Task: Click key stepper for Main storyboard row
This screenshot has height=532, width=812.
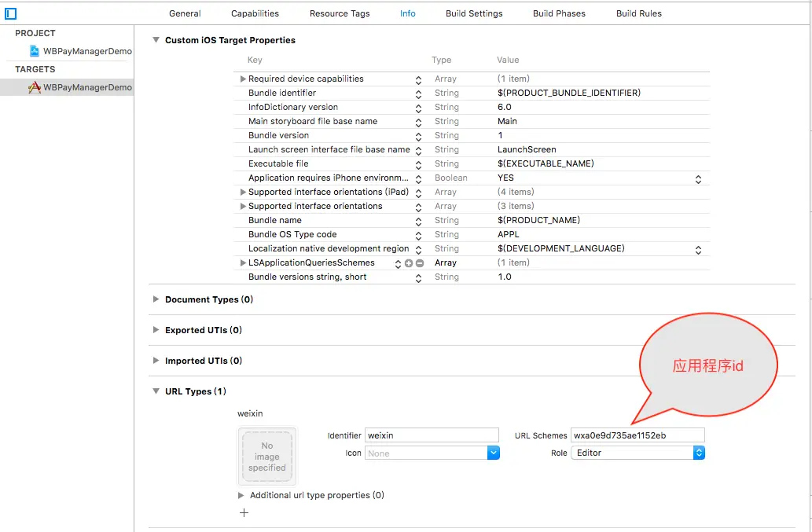Action: pyautogui.click(x=418, y=123)
